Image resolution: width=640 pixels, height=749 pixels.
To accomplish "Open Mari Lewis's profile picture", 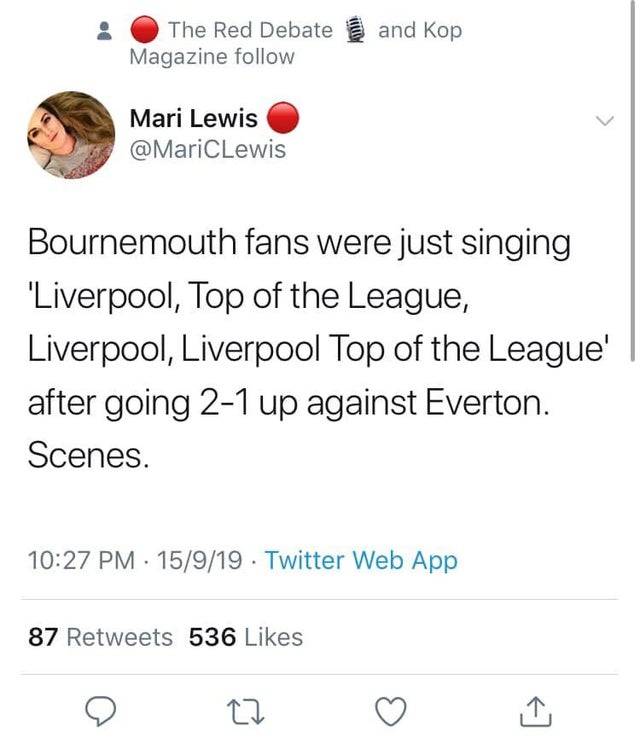I will pos(71,134).
